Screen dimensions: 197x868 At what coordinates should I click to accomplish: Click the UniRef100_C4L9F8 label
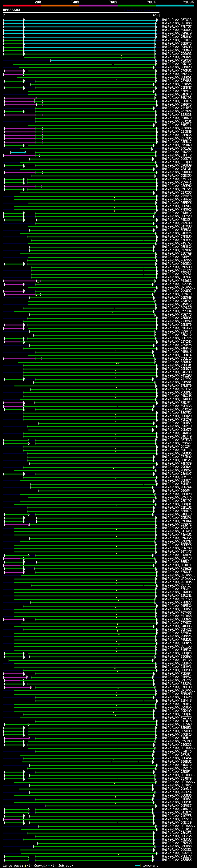(177, 94)
